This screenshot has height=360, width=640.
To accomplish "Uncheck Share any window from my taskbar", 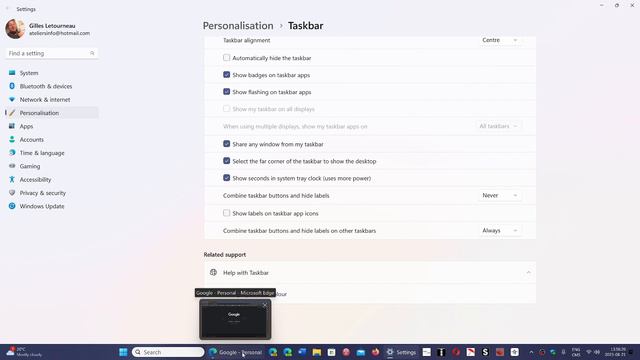I will pos(227,144).
